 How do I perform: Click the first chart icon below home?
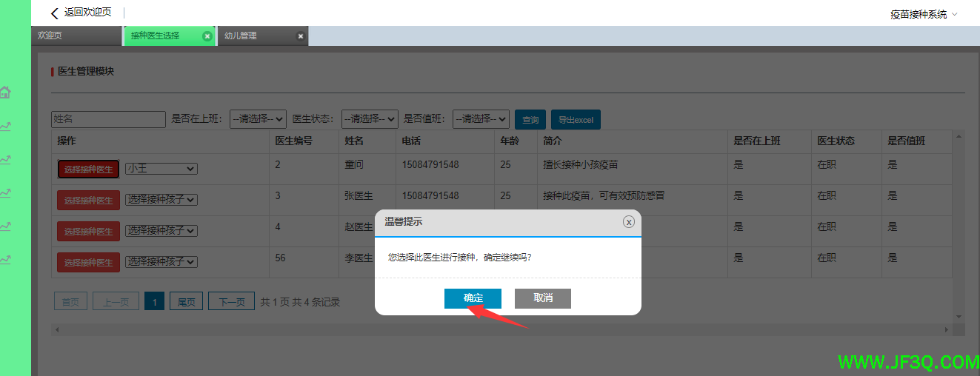(x=5, y=127)
